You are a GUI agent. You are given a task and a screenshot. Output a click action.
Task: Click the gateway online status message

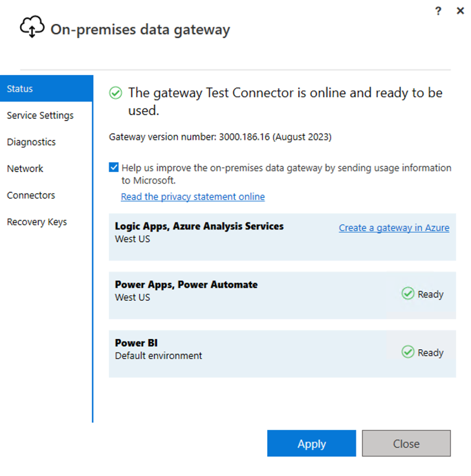(x=285, y=102)
